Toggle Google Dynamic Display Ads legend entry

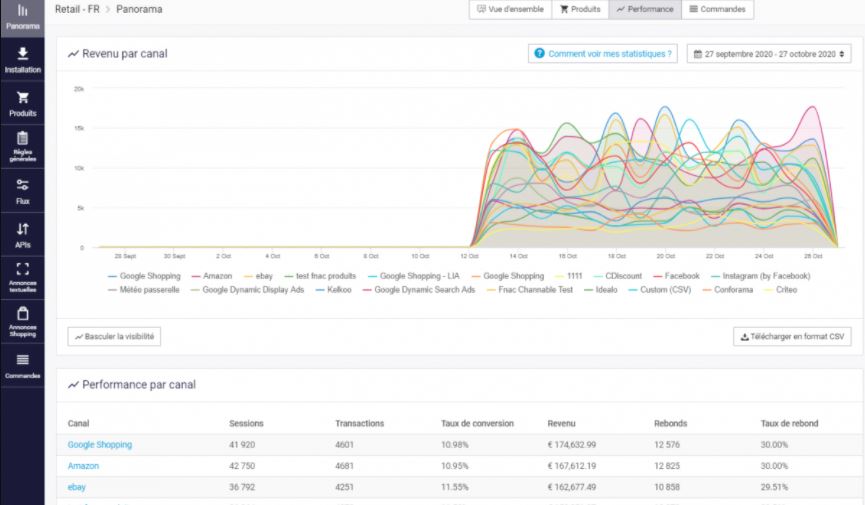[248, 290]
